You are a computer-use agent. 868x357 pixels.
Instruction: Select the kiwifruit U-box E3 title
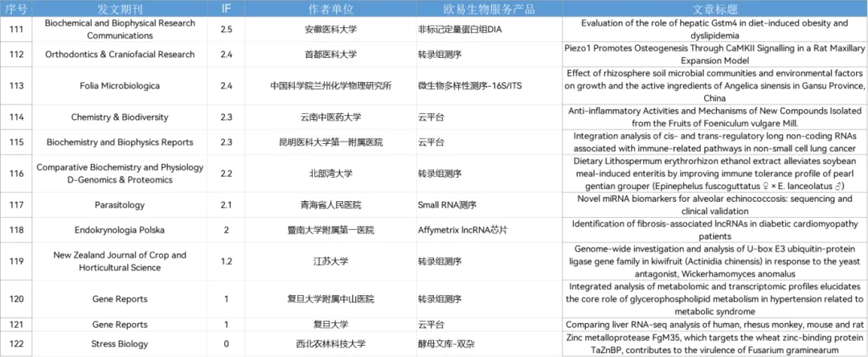click(714, 261)
